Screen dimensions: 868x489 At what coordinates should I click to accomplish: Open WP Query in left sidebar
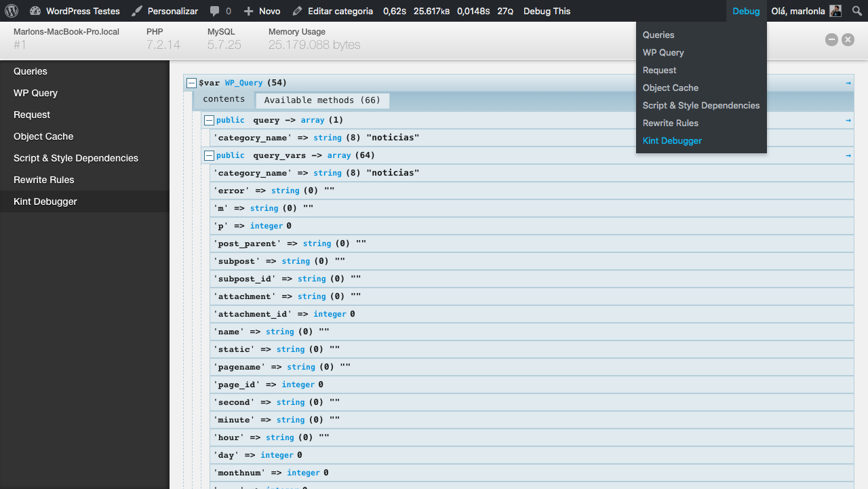point(84,93)
